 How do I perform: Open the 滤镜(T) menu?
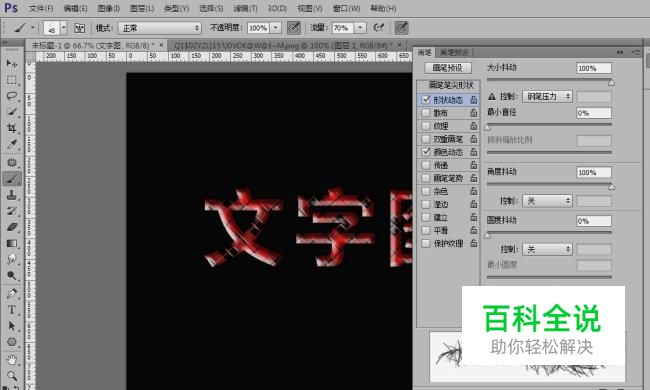tap(245, 8)
